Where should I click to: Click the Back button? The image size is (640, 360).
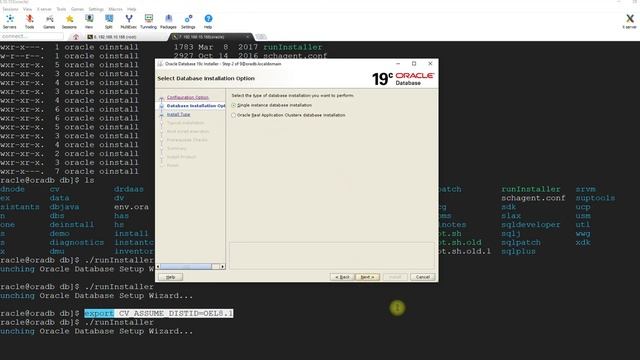[342, 277]
